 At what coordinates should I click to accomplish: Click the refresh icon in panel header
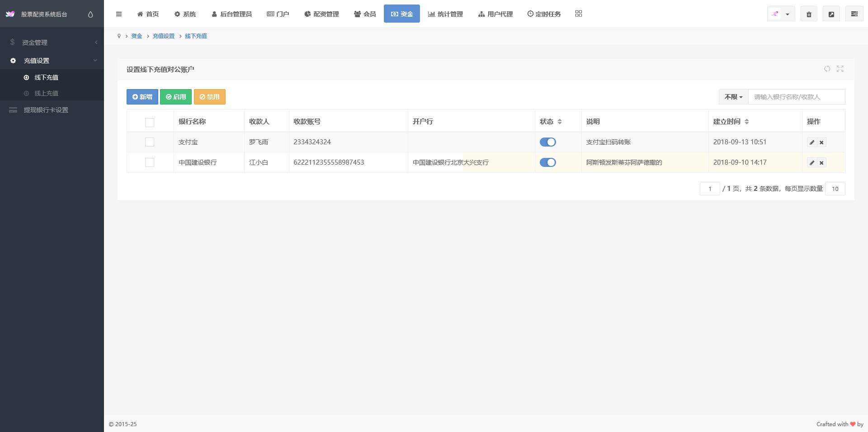(827, 69)
